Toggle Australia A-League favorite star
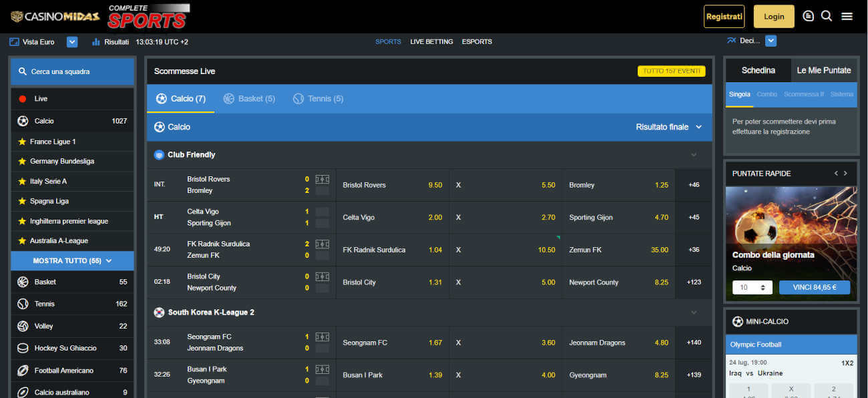Viewport: 868px width, 398px height. click(x=22, y=240)
